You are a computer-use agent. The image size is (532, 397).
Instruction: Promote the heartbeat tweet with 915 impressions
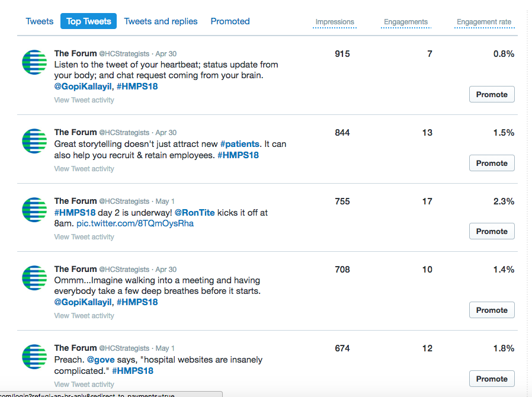point(492,94)
